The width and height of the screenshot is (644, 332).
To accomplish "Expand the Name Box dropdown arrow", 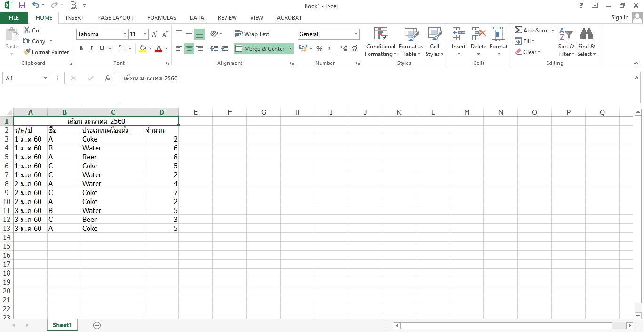I will point(45,78).
